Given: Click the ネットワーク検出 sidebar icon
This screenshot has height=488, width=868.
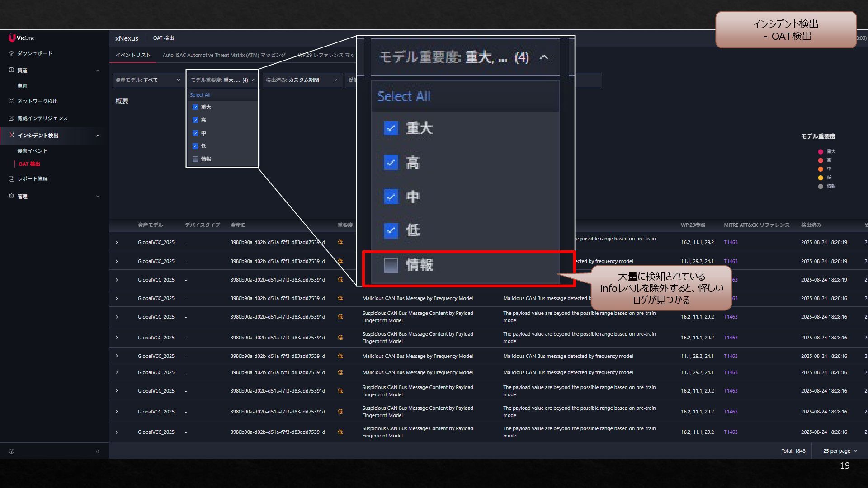Looking at the screenshot, I should tap(12, 101).
